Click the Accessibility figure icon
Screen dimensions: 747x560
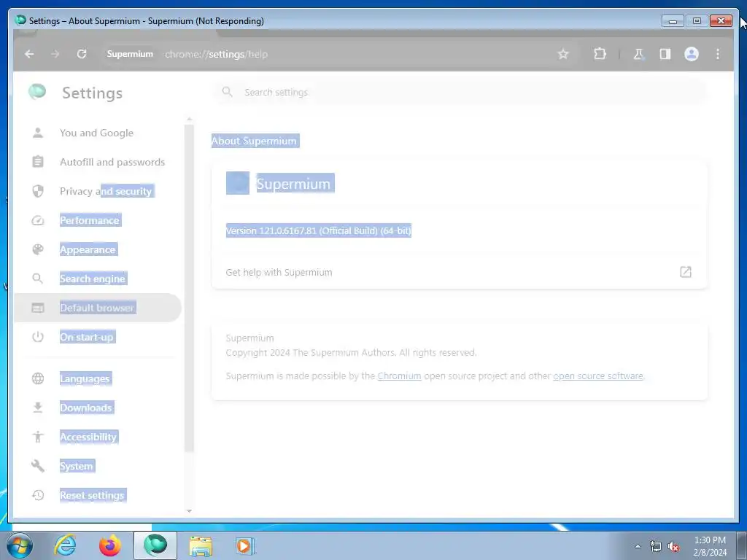click(x=38, y=437)
